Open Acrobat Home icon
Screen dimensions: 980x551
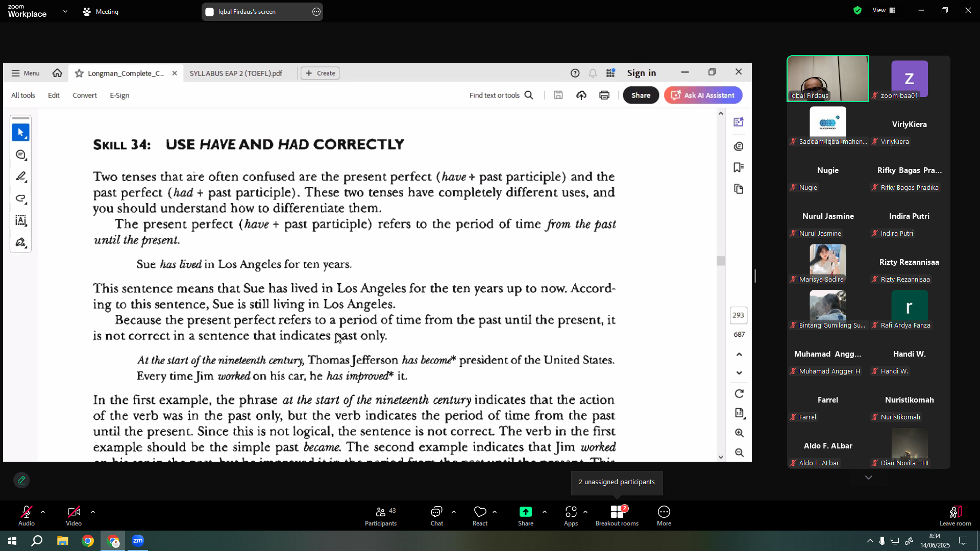[x=57, y=73]
